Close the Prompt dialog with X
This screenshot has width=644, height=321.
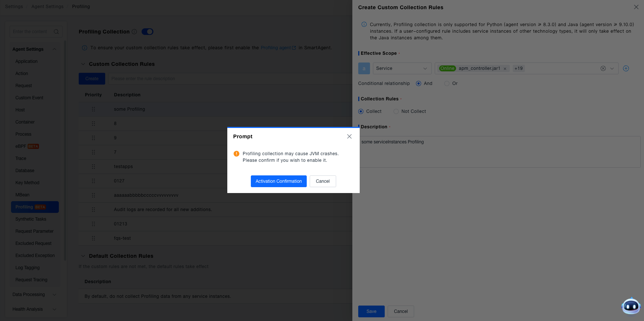349,136
